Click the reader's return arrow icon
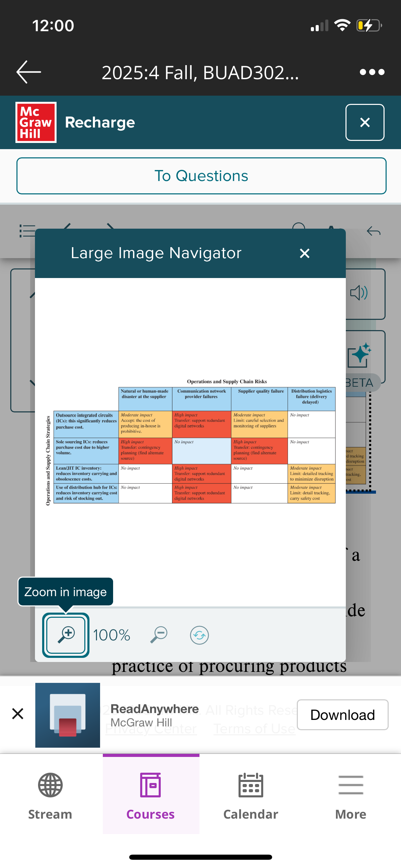Screen dimensions: 401x868 373,231
